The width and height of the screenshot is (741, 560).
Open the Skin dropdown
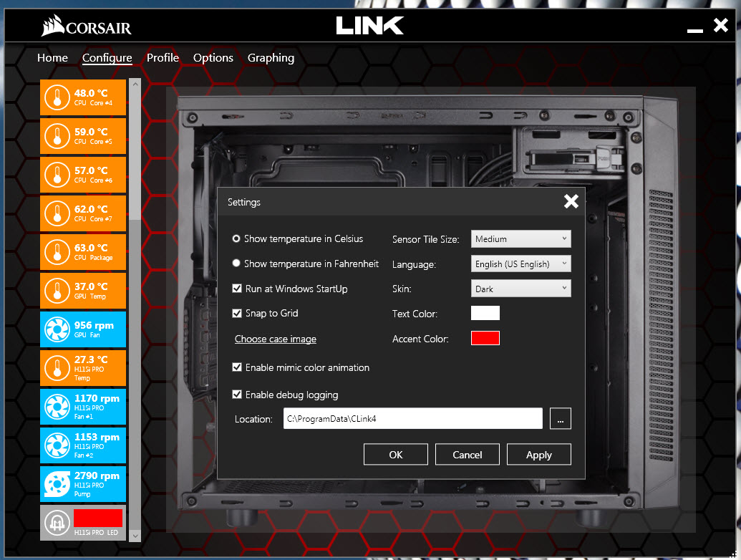tap(520, 289)
